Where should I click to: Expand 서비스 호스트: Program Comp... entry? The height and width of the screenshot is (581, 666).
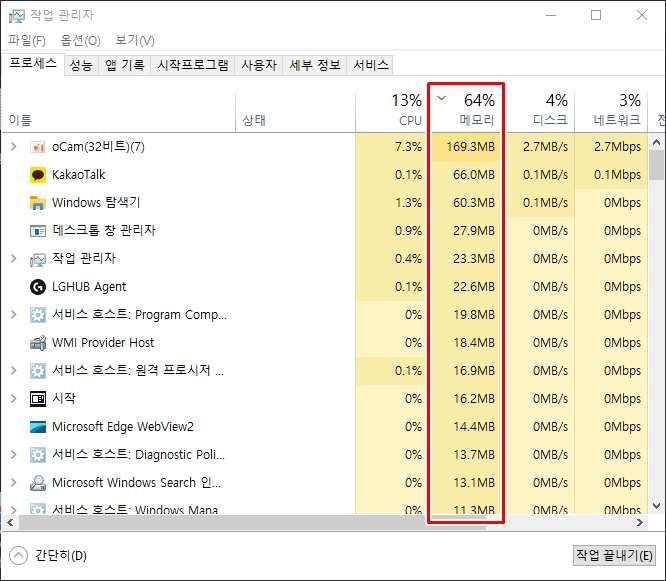point(13,315)
